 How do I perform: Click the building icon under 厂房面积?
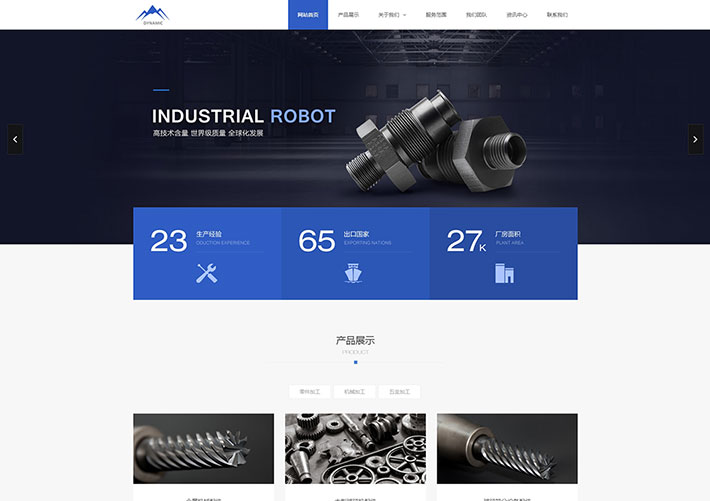(504, 273)
